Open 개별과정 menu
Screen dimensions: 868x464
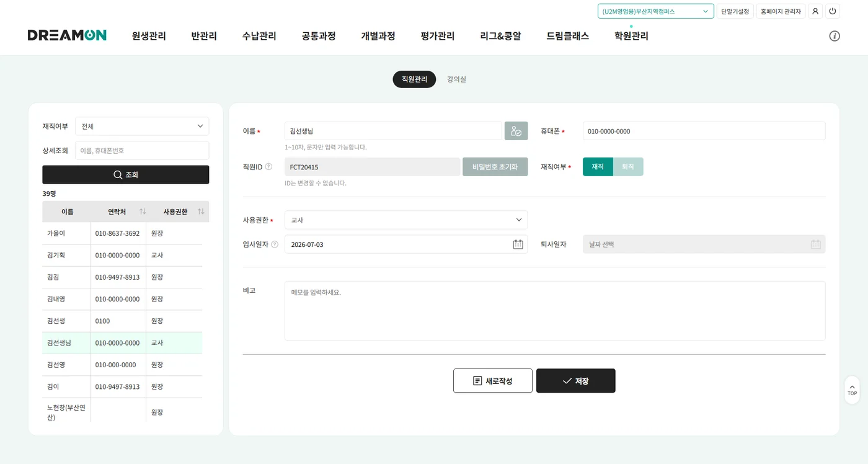tap(378, 36)
